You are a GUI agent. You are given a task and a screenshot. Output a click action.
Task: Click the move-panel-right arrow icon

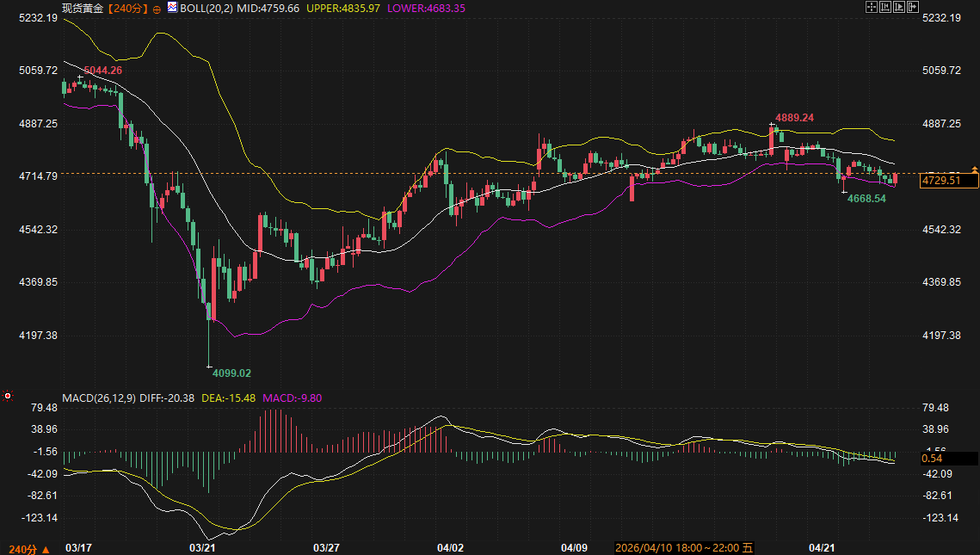912,7
